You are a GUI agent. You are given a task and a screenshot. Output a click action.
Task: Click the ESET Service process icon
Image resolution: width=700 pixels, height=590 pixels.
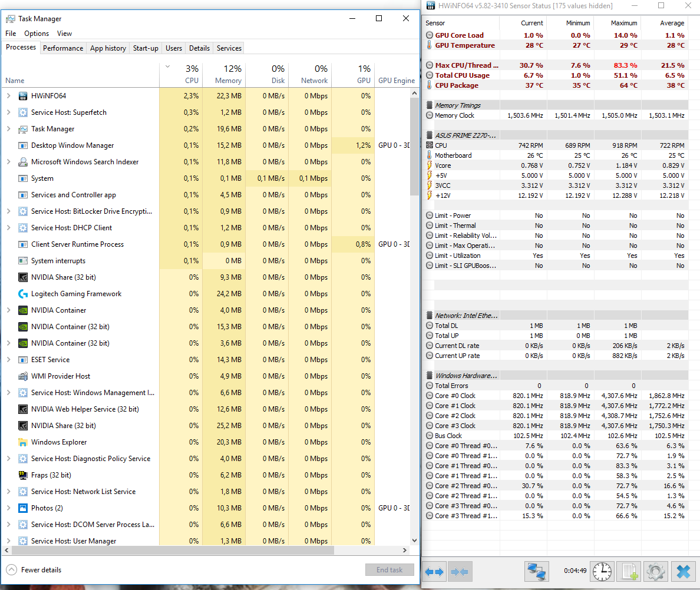point(23,360)
